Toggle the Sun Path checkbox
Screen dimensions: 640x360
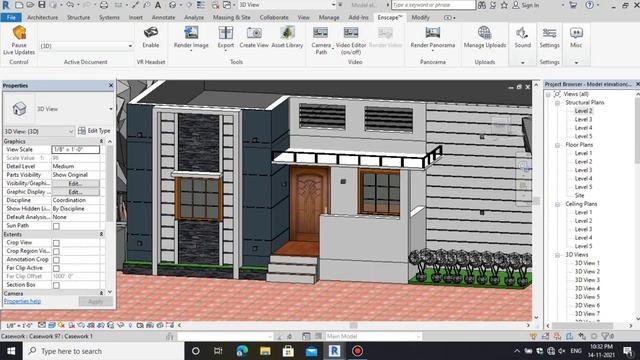tap(56, 226)
